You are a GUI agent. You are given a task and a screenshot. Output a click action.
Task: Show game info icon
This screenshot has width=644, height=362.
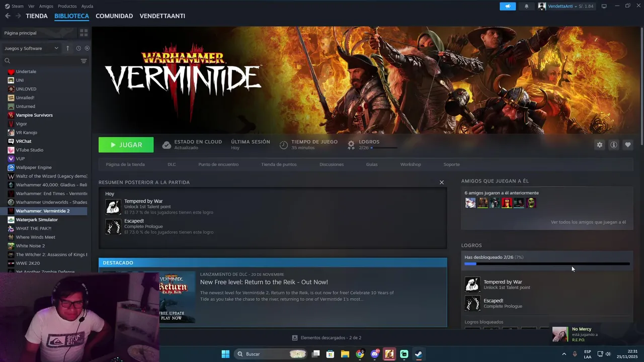tap(613, 145)
